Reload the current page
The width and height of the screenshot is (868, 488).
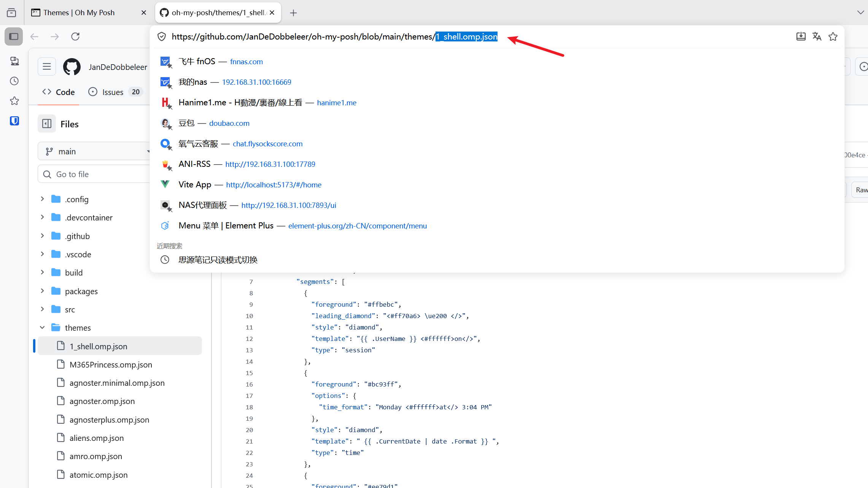click(75, 36)
